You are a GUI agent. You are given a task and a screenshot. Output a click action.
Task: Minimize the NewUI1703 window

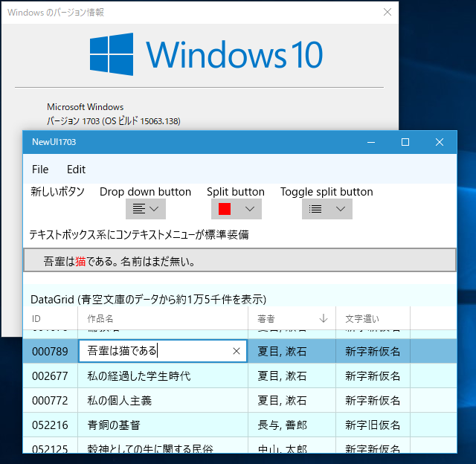[x=371, y=142]
